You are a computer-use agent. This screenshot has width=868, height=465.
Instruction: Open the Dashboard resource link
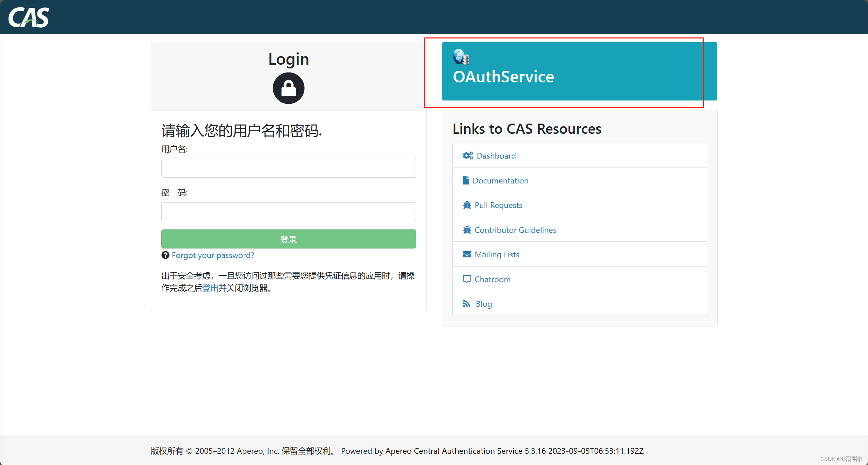(496, 156)
